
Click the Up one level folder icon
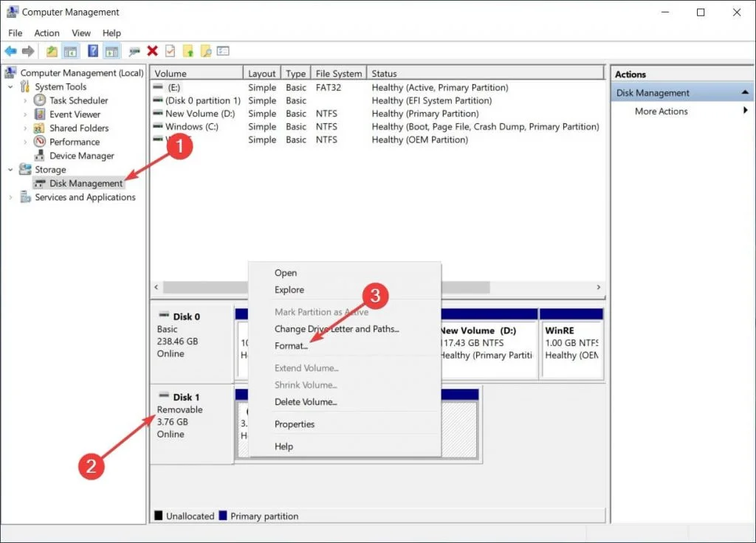click(x=52, y=51)
